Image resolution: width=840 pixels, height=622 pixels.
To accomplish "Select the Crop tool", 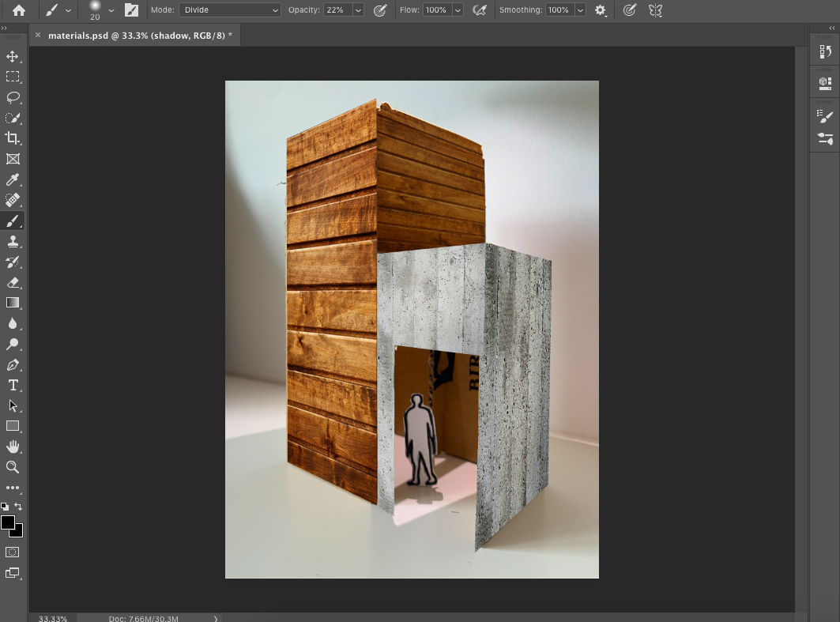I will tap(13, 138).
